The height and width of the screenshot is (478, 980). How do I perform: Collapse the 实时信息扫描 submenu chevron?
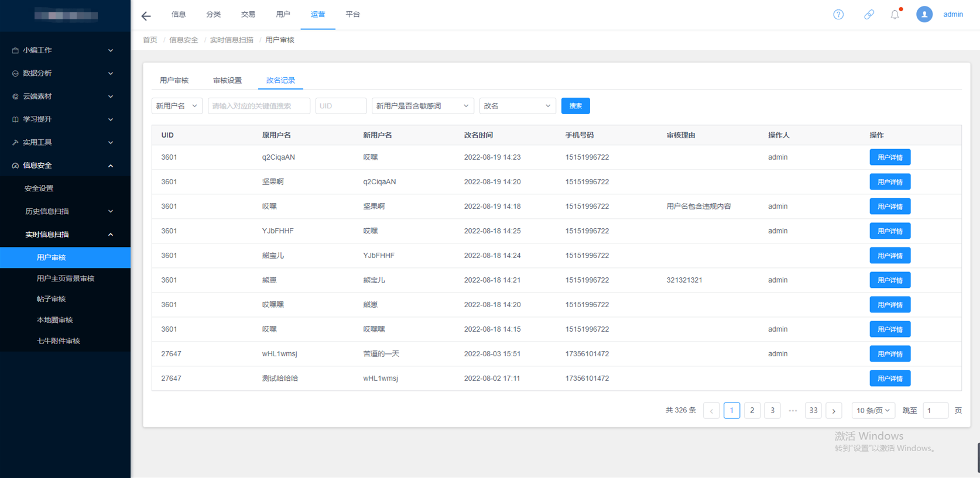tap(111, 235)
